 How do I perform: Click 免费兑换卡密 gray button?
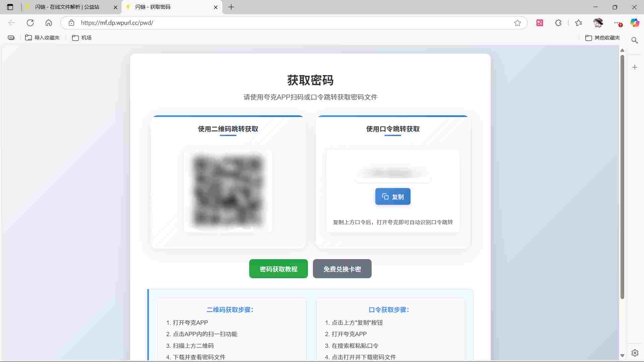pyautogui.click(x=342, y=269)
